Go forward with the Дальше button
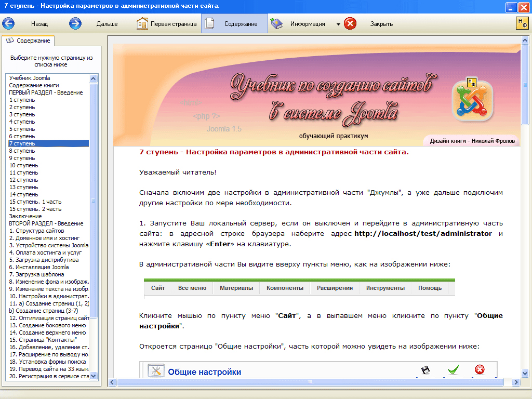Screen dimensions: 532x399 [107, 24]
